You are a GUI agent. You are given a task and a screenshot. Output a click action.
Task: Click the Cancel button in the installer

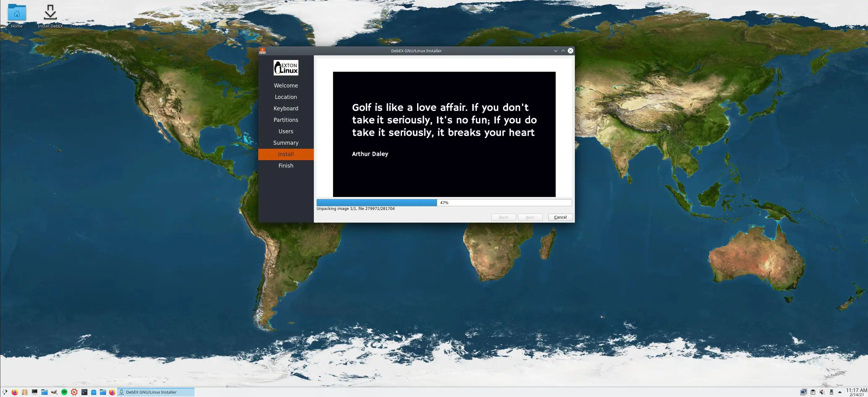point(560,217)
